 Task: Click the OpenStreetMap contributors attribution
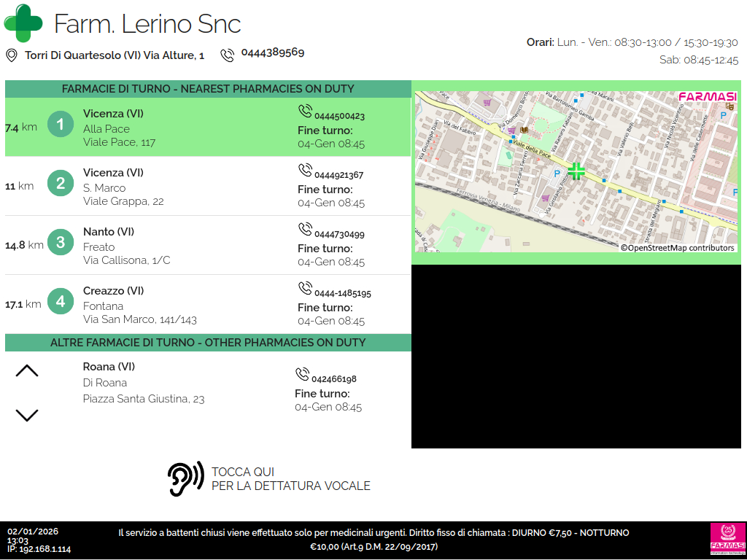tap(678, 248)
